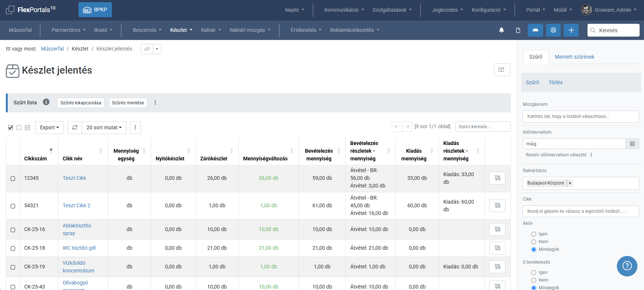The height and width of the screenshot is (290, 644).
Task: Expand the Beszerzés menu
Action: pos(147,30)
